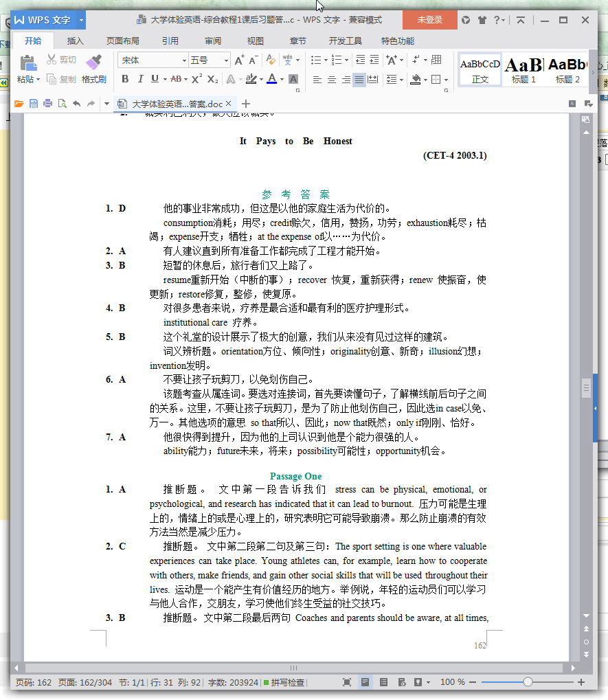Image resolution: width=608 pixels, height=700 pixels.
Task: Click zoom out minus button
Action: pos(473,682)
